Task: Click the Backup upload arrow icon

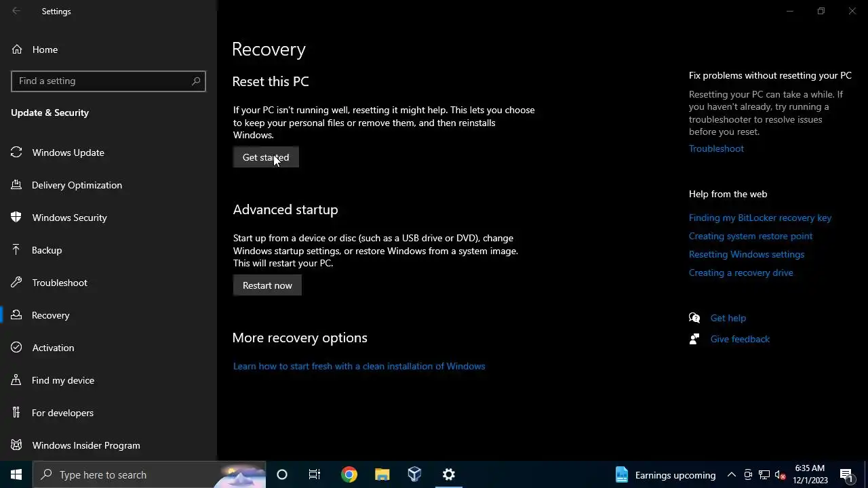Action: 17,250
